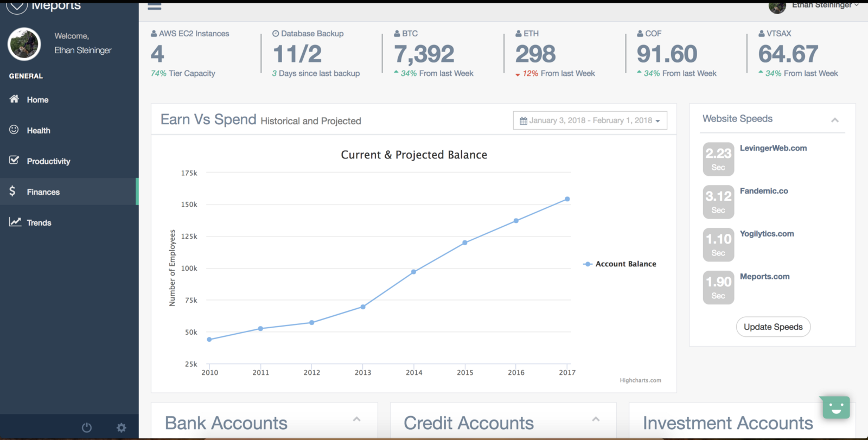
Task: Collapse the Bank Accounts panel
Action: 356,419
